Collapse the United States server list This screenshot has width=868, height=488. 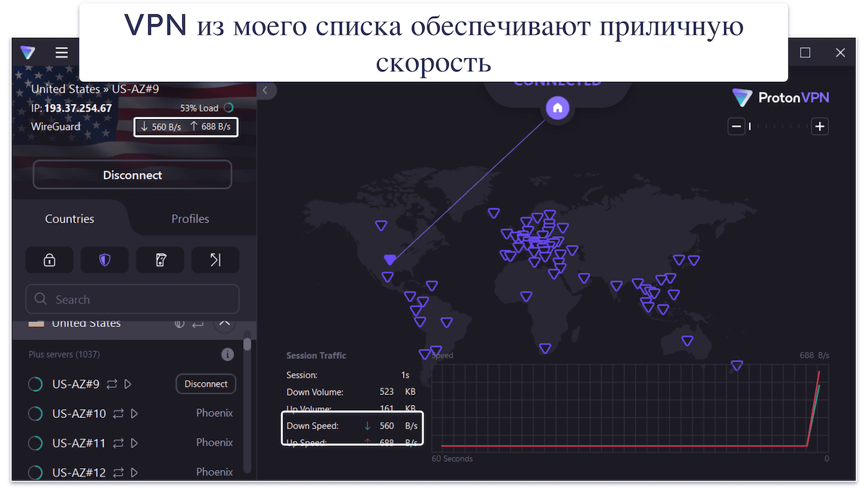pos(224,323)
